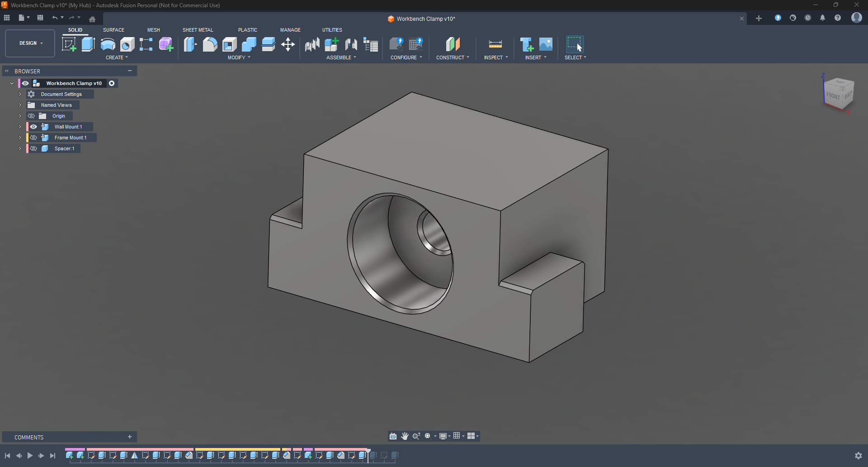Image resolution: width=868 pixels, height=467 pixels.
Task: Select the Create Sketch tool
Action: tap(69, 44)
